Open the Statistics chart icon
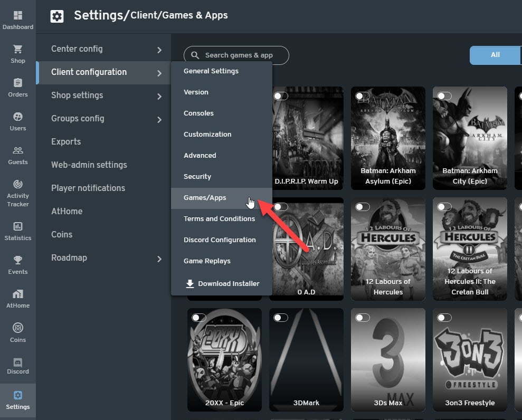The image size is (522, 420). pos(17,226)
